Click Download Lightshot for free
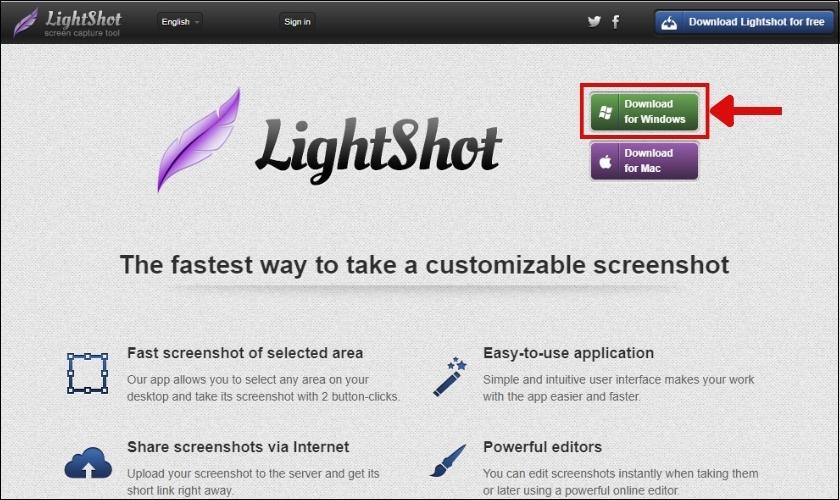This screenshot has height=500, width=840. pyautogui.click(x=744, y=23)
